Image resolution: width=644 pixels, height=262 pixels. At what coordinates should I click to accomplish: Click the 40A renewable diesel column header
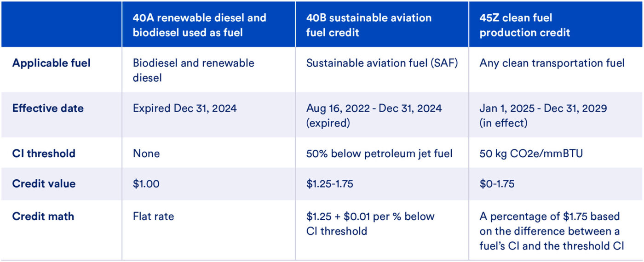199,25
